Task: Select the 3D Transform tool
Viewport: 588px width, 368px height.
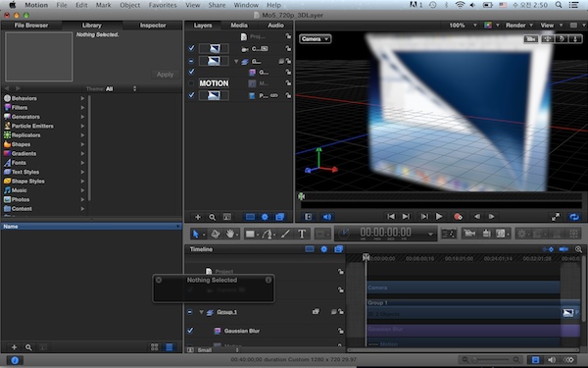Action: 216,234
